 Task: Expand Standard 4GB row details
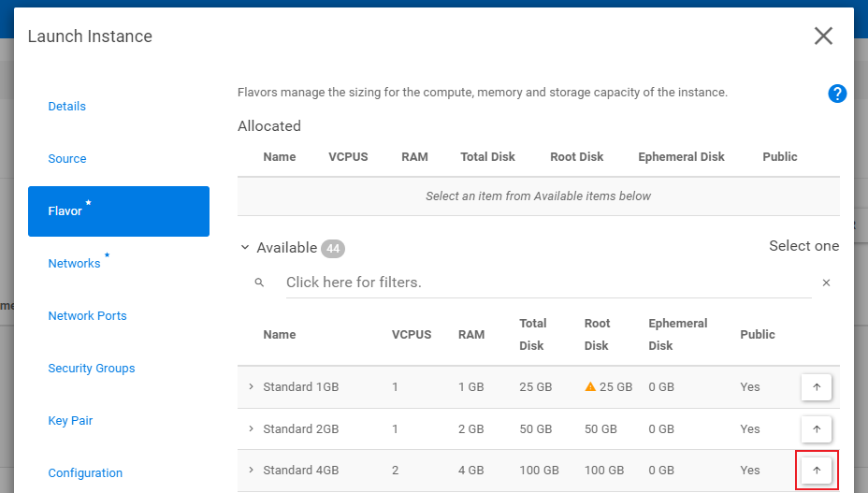pyautogui.click(x=251, y=470)
